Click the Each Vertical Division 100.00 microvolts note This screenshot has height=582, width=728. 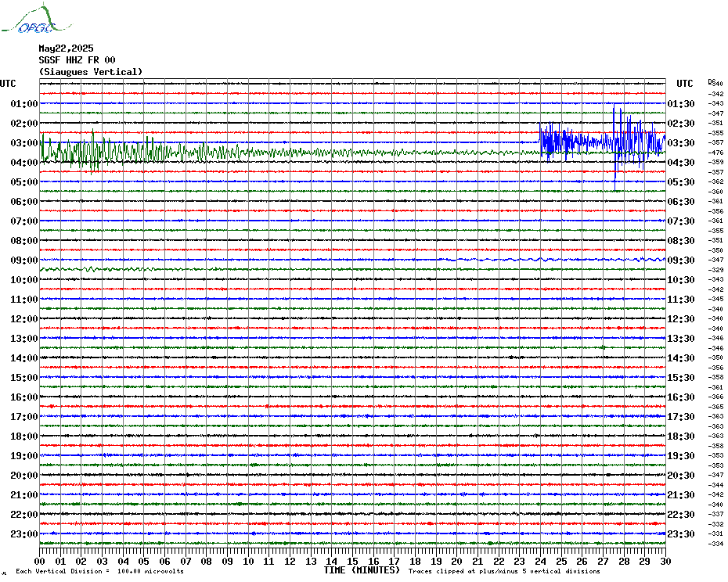pyautogui.click(x=100, y=571)
